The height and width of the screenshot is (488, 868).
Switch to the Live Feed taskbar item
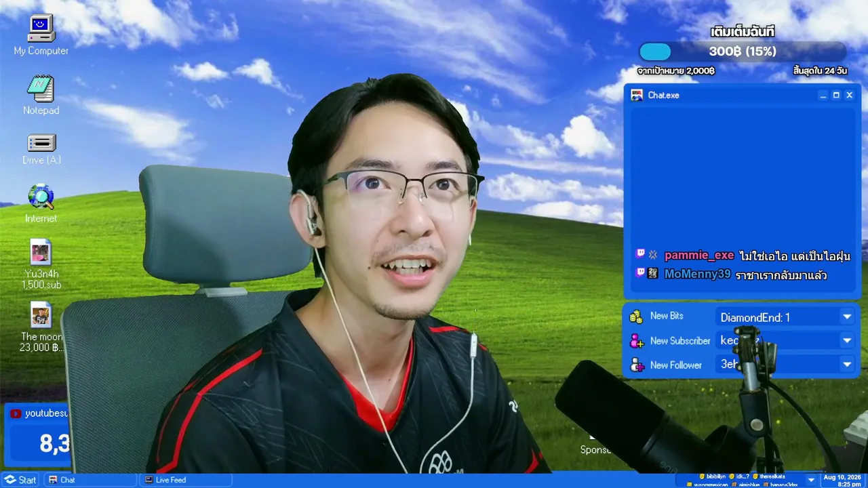185,480
